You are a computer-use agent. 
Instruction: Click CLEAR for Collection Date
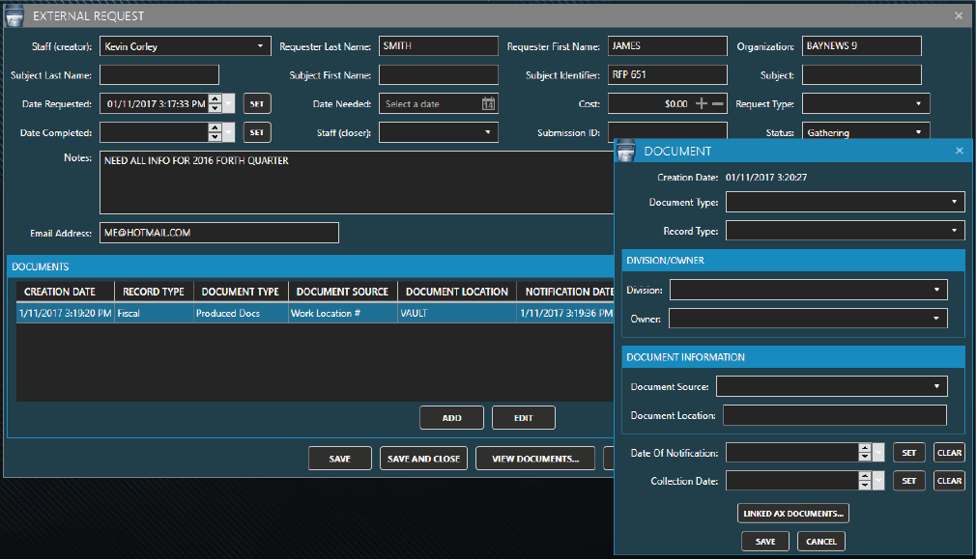pos(950,481)
